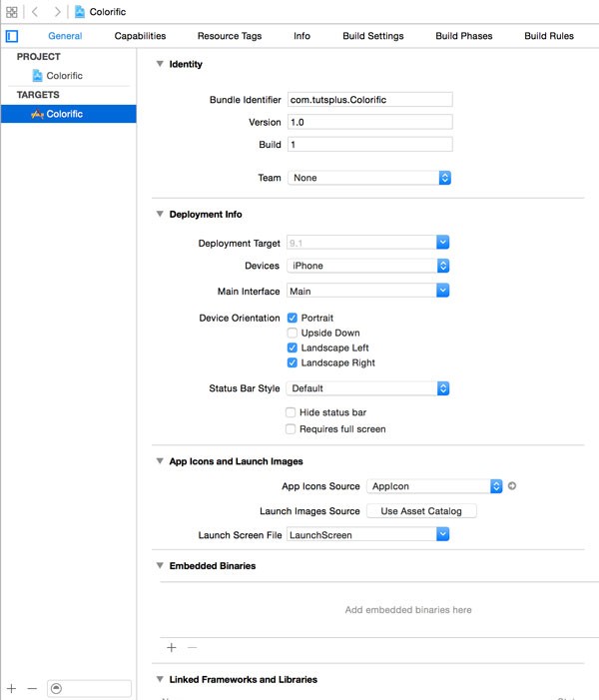Click the Colorific project blueprint icon
This screenshot has width=599, height=700.
point(38,76)
